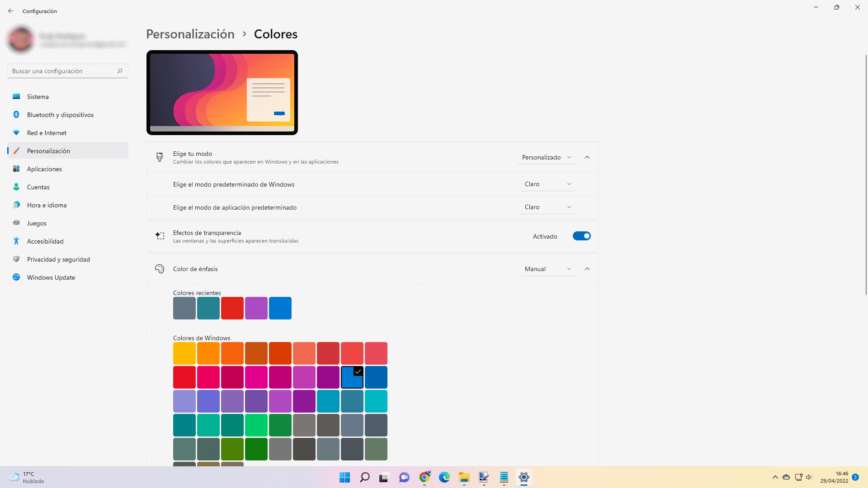Open taskbar Search magnifier

tap(364, 478)
